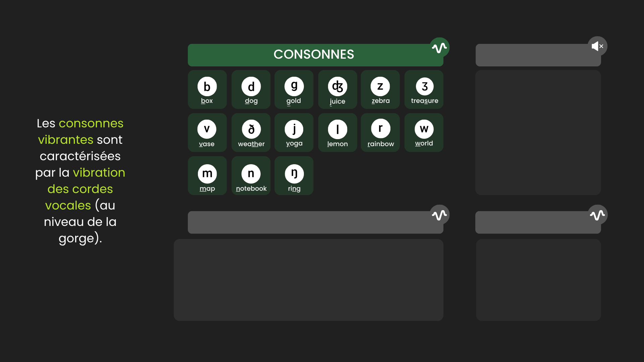Click the large empty panel at the bottom left
The height and width of the screenshot is (362, 644).
(x=309, y=280)
